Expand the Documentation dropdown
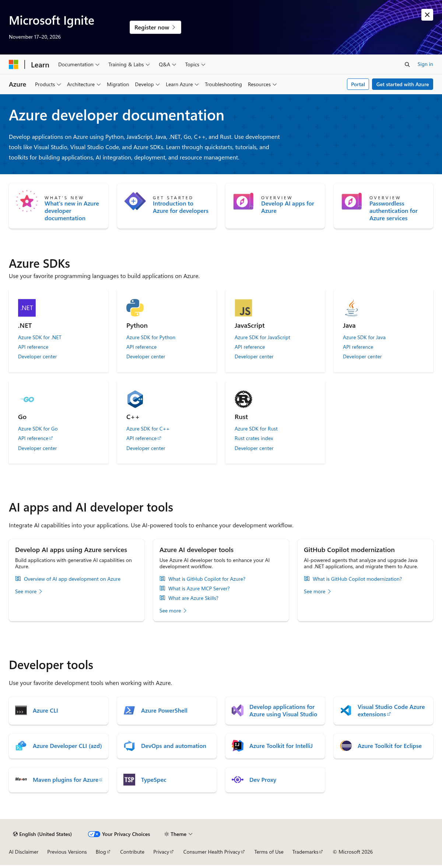 (79, 64)
